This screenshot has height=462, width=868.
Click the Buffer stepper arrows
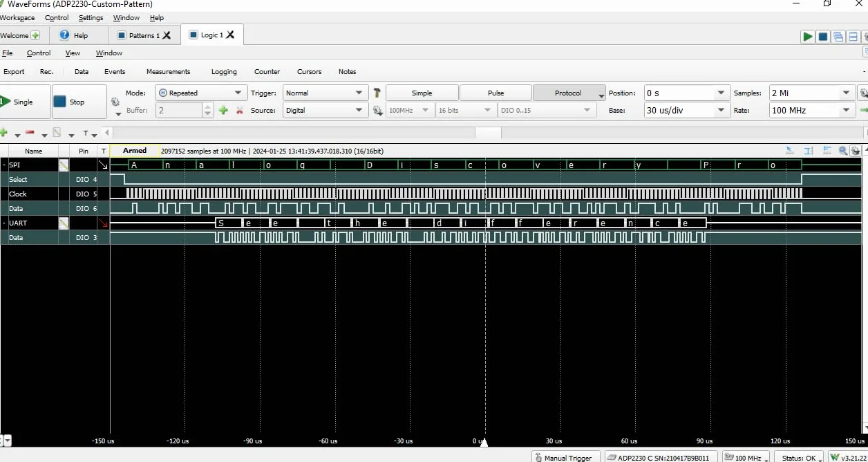[207, 110]
